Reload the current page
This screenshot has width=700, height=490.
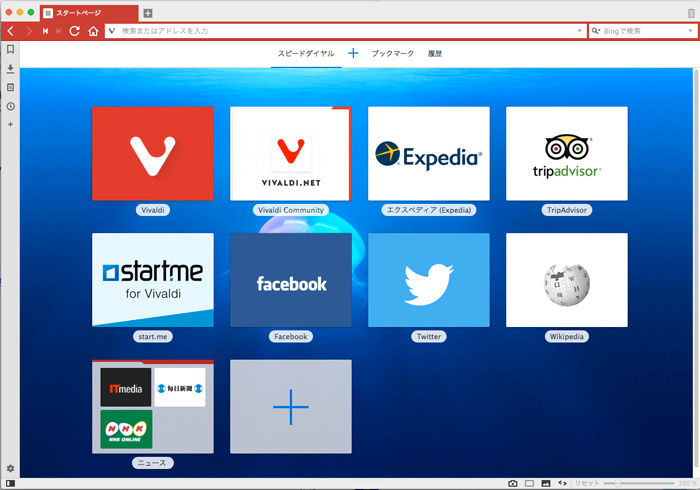point(75,31)
